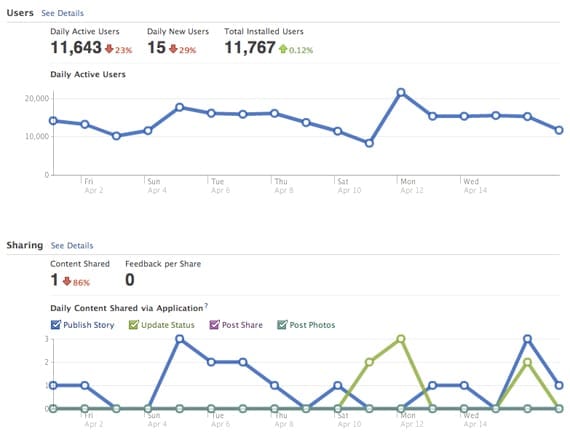Click the Total Installed Users label
This screenshot has height=448, width=570.
264,32
